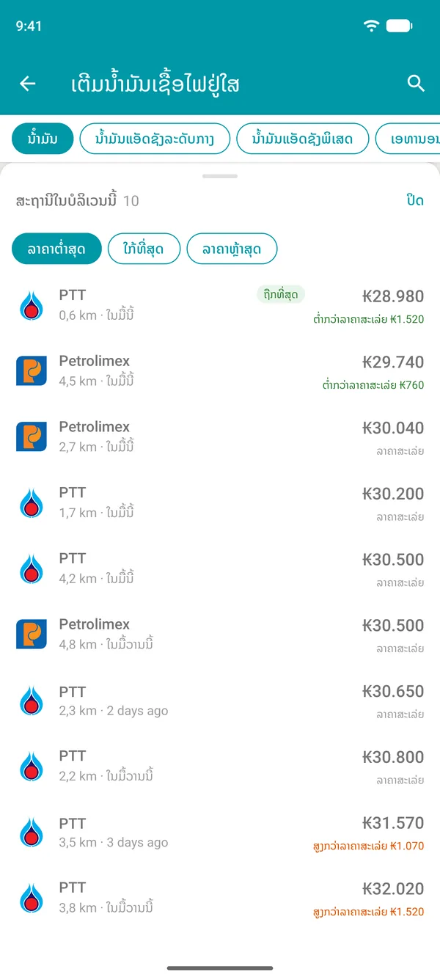Select the ນ້ຳມັນແອັດຊັງລະດັບກາງ fuel chip

(x=155, y=139)
